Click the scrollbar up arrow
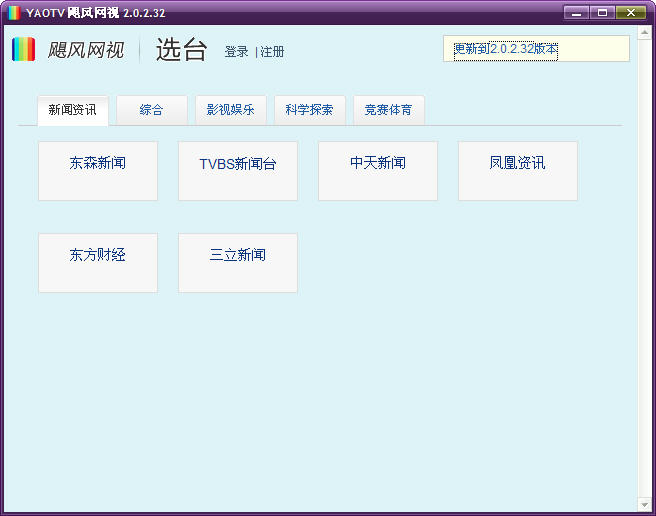Screen dimensions: 656x516 pyautogui.click(x=644, y=33)
